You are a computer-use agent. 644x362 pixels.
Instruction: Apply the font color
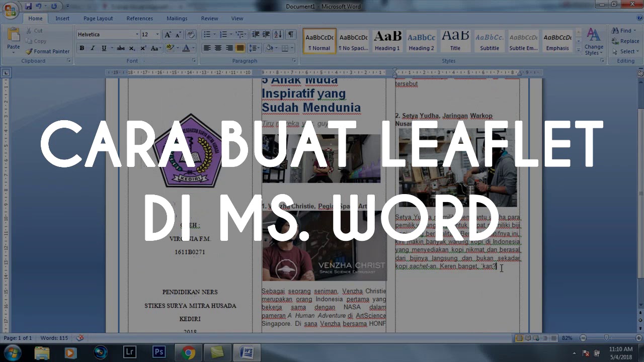pyautogui.click(x=186, y=48)
